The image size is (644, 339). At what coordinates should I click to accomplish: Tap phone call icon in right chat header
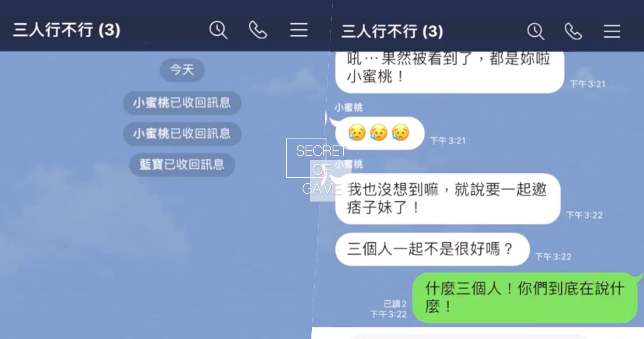pos(573,31)
